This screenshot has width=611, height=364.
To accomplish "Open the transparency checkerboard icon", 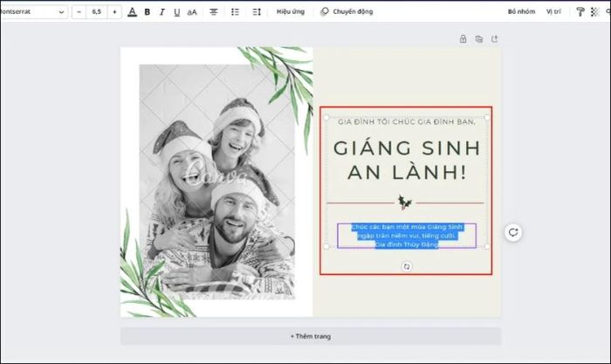I will tap(594, 12).
